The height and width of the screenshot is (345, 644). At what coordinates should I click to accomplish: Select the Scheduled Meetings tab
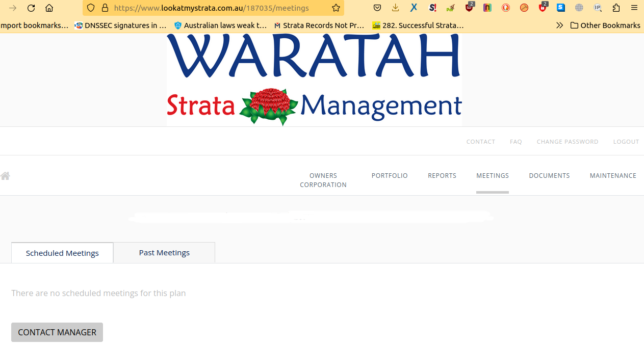(x=62, y=253)
